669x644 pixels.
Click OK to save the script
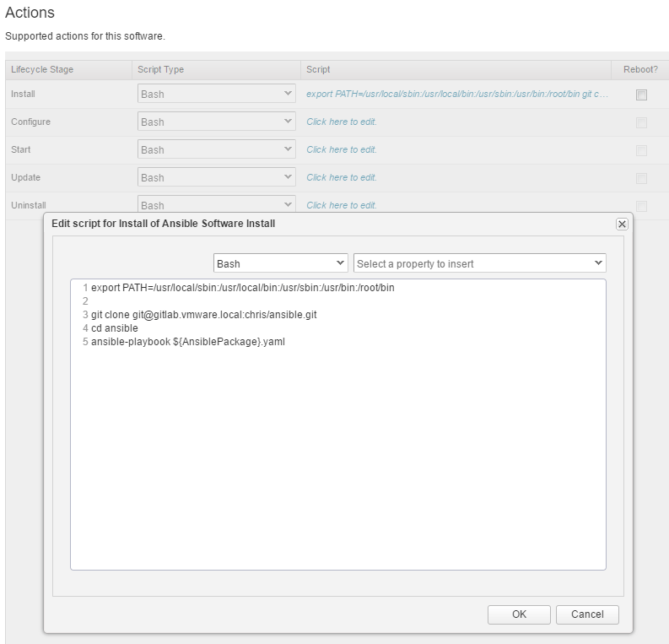coord(519,614)
